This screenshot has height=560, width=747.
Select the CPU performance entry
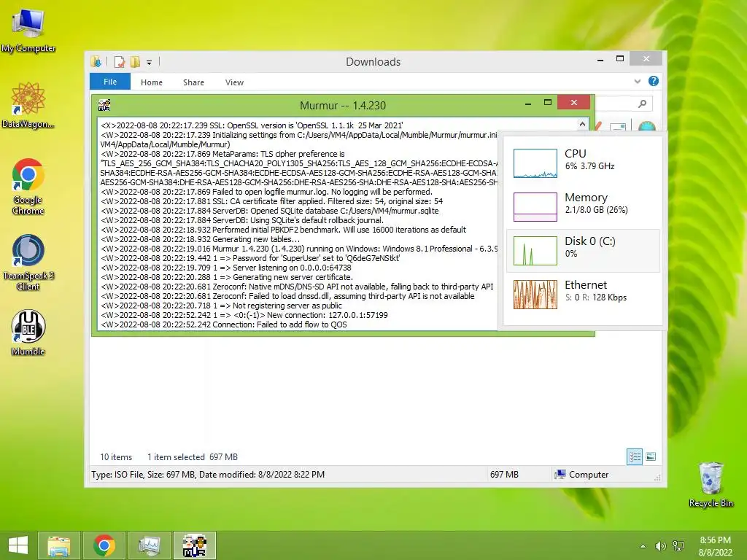click(583, 163)
